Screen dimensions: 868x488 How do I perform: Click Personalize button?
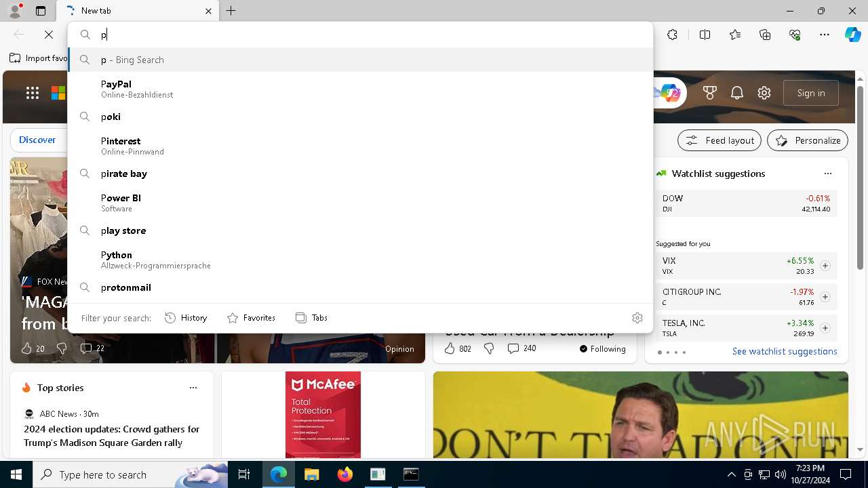808,140
